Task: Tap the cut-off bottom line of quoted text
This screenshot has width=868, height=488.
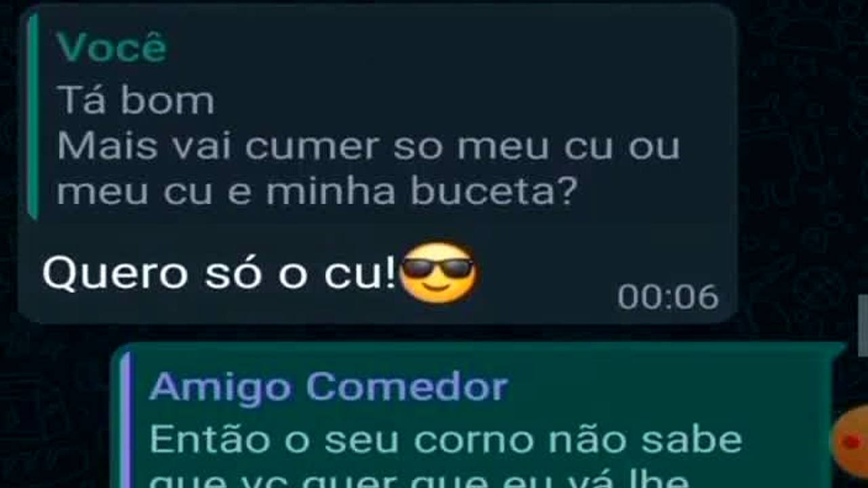Action: click(418, 479)
